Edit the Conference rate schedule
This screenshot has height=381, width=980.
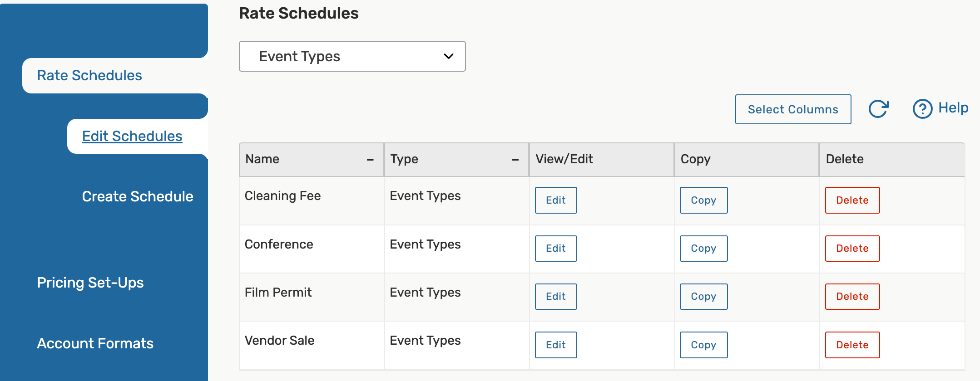tap(555, 249)
